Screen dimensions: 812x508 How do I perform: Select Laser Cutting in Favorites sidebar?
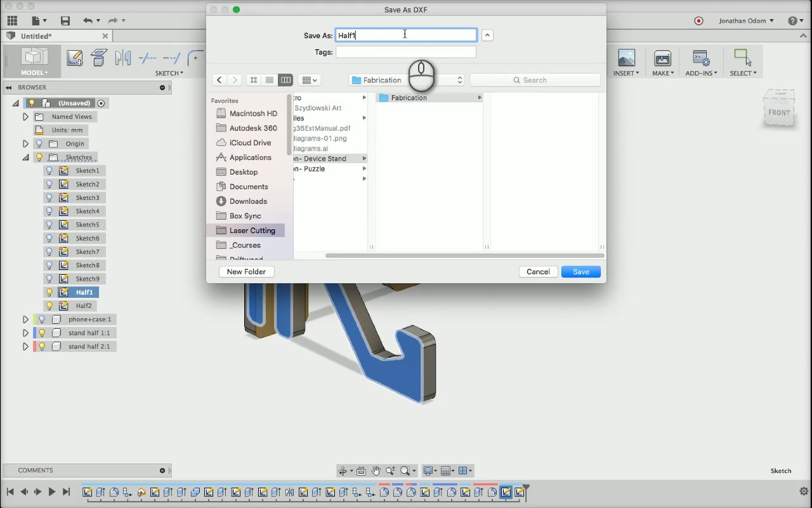click(x=246, y=231)
